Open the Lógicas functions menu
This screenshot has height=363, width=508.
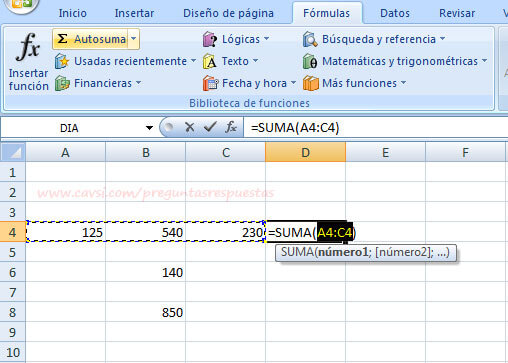[x=236, y=39]
